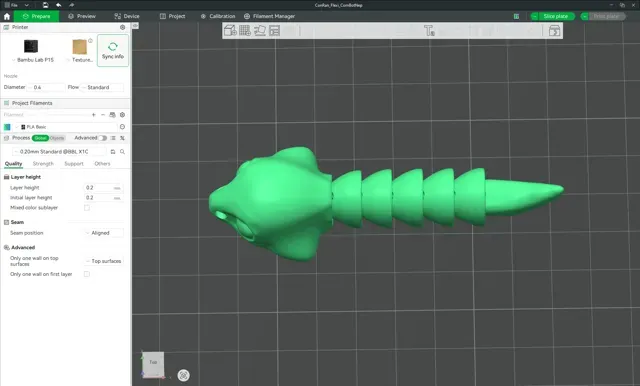Click the Sync info button
Viewport: 640px width, 386px height.
113,50
